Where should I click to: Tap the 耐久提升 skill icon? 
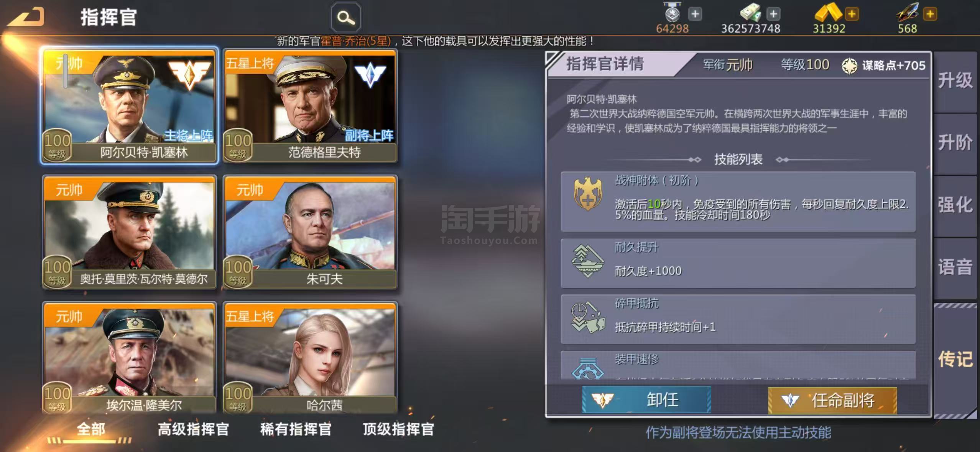tap(587, 261)
